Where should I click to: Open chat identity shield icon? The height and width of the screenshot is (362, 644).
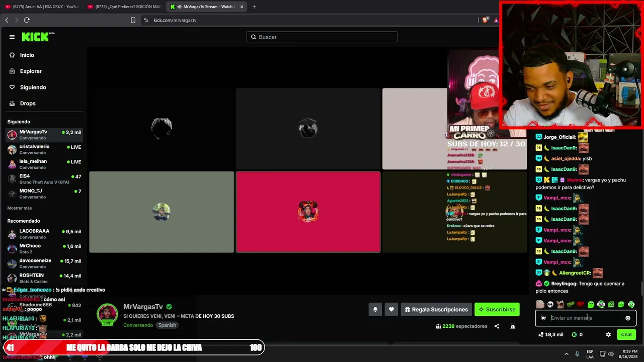543,318
